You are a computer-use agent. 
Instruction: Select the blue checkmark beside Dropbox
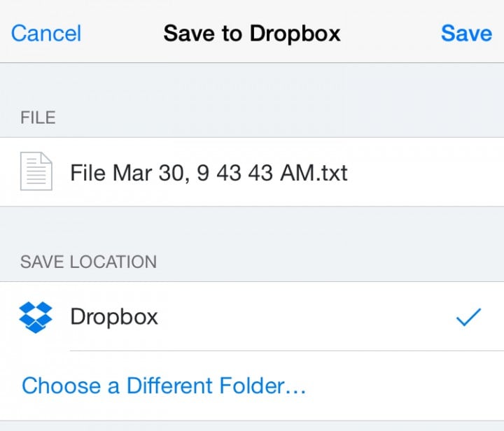[468, 317]
